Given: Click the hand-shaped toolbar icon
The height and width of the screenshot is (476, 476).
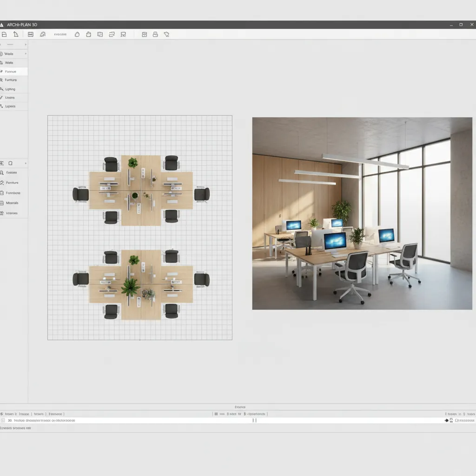Looking at the screenshot, I should [77, 34].
